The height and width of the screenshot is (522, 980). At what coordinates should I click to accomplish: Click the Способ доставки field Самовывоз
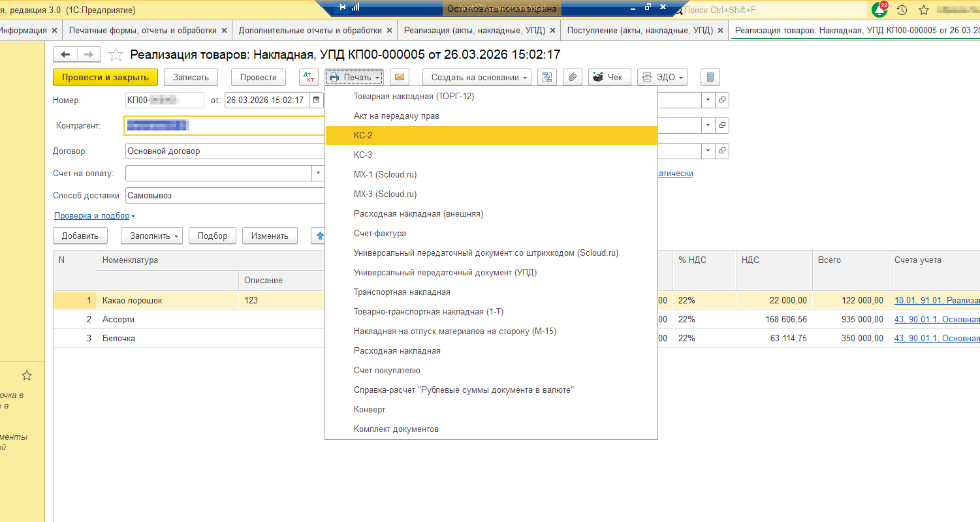[225, 195]
